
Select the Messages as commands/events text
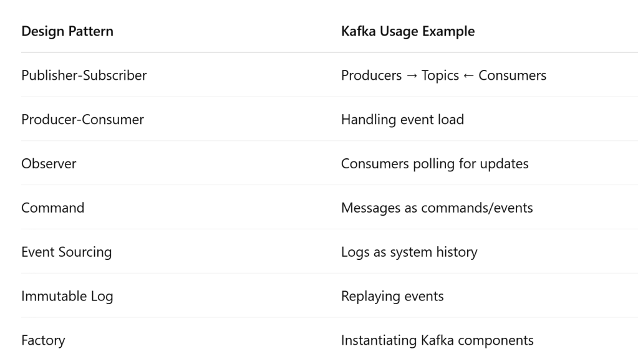pos(437,208)
